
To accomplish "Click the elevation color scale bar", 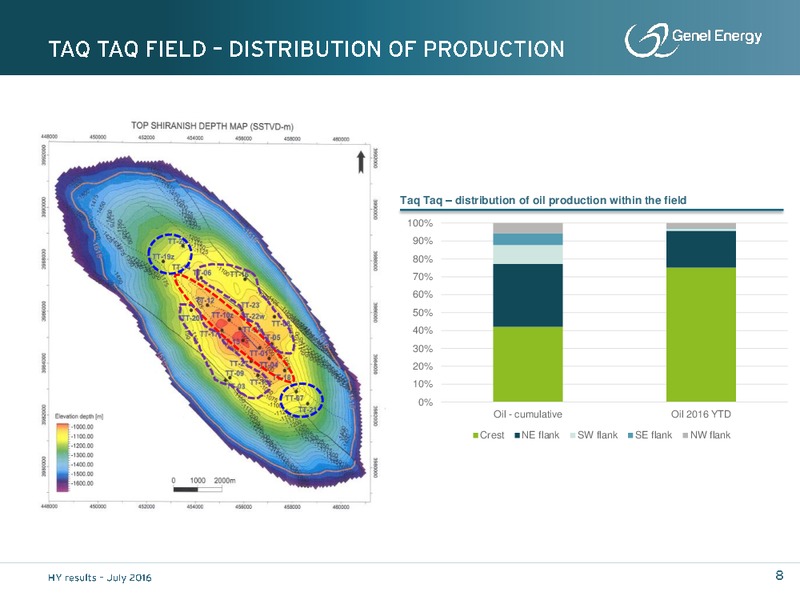I will click(62, 457).
